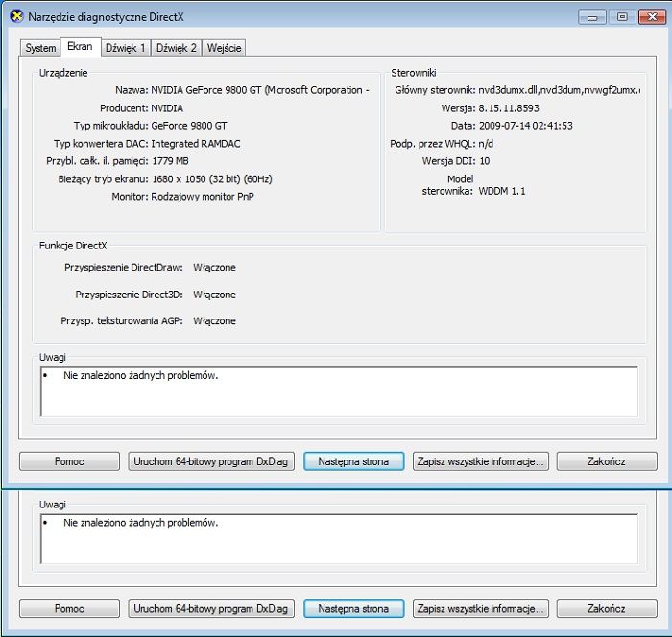Click Zapisz wszystkie informacje in lower window
The width and height of the screenshot is (672, 637).
[480, 608]
